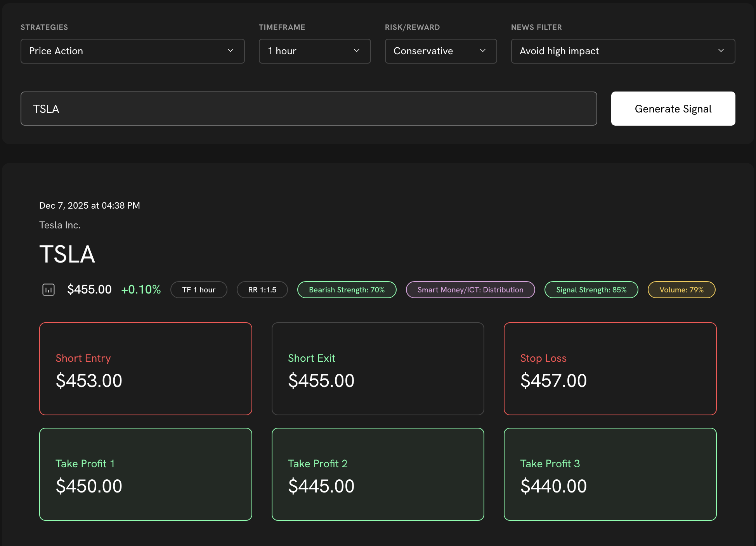Screen dimensions: 756x546
Task: Open the Strategies dropdown showing Price Action
Action: [132, 51]
